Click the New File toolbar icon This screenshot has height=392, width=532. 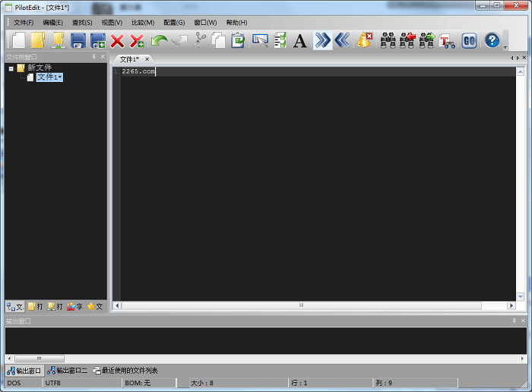point(18,40)
